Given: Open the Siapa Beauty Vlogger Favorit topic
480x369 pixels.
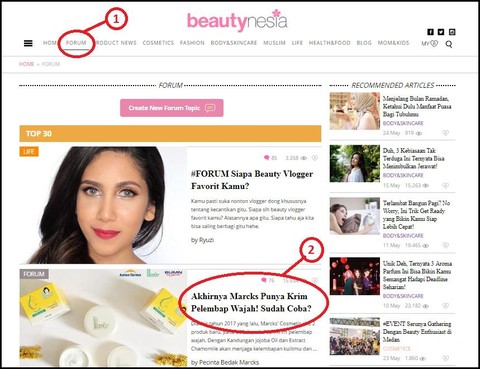Looking at the screenshot, I should (x=252, y=180).
